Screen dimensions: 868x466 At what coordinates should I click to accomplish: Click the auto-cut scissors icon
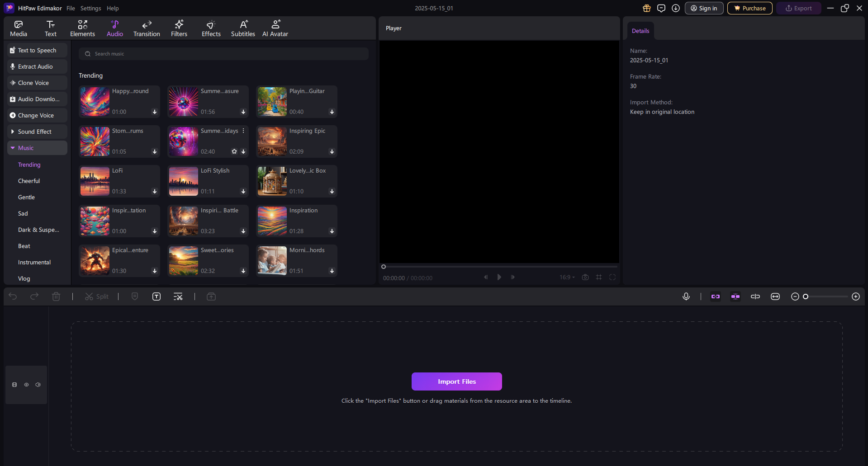pos(178,297)
